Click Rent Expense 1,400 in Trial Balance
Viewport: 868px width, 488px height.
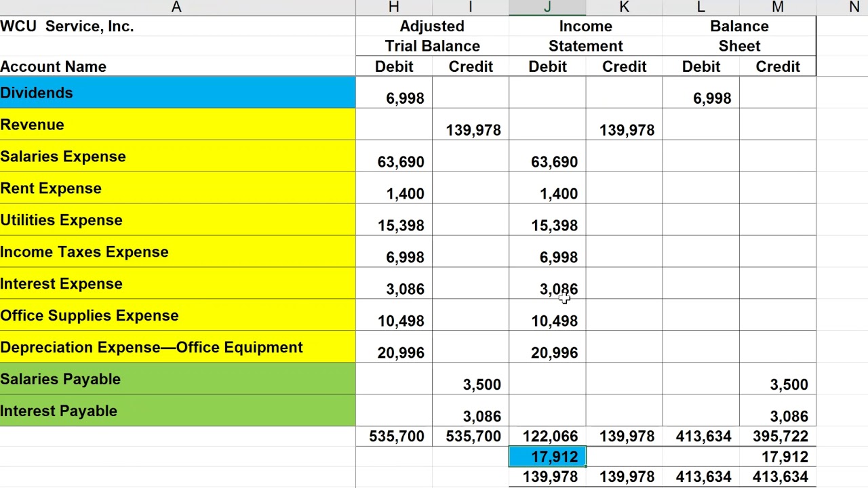pyautogui.click(x=394, y=188)
